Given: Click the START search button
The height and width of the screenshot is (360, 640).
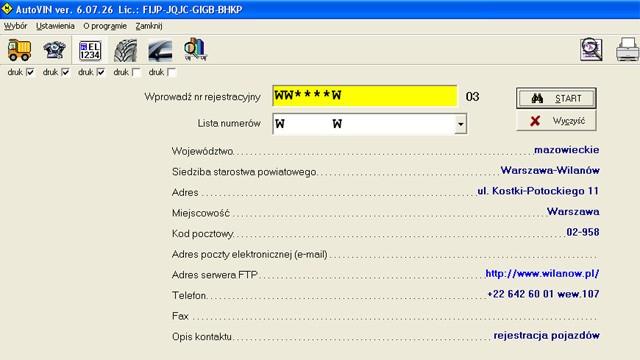Looking at the screenshot, I should (x=556, y=98).
